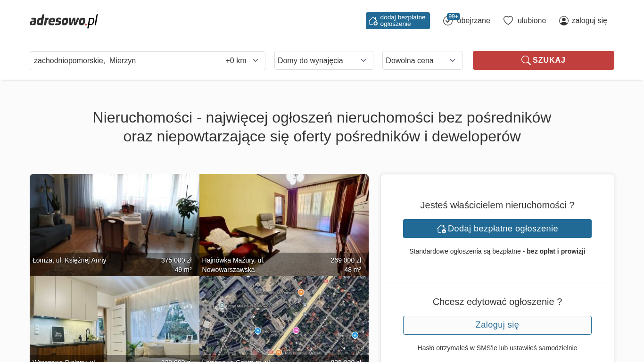Click the red SZUKAJ button
644x362 pixels.
[x=544, y=60]
